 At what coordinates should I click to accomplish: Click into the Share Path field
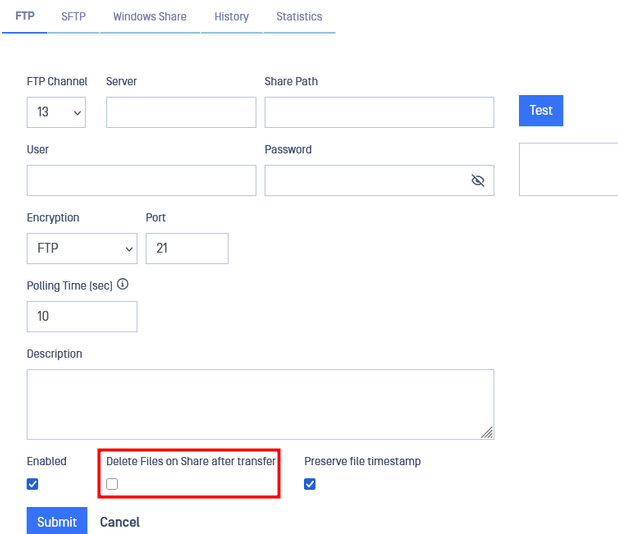[379, 112]
